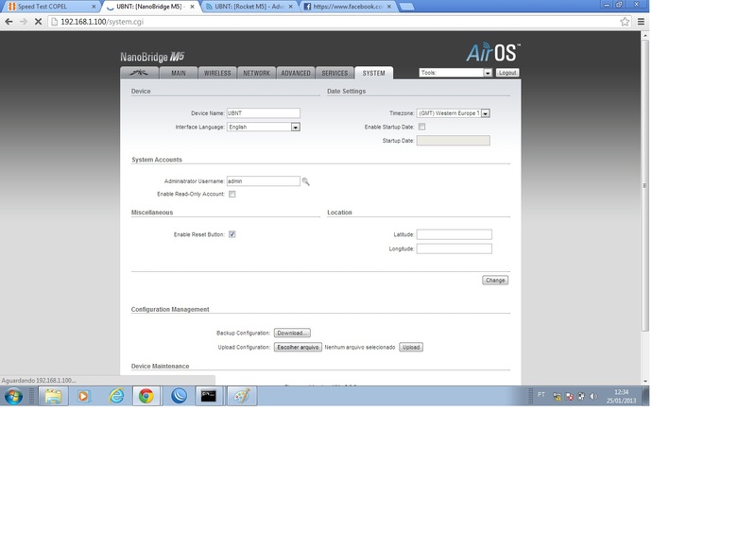Enable Startup Date checkbox

tap(421, 127)
